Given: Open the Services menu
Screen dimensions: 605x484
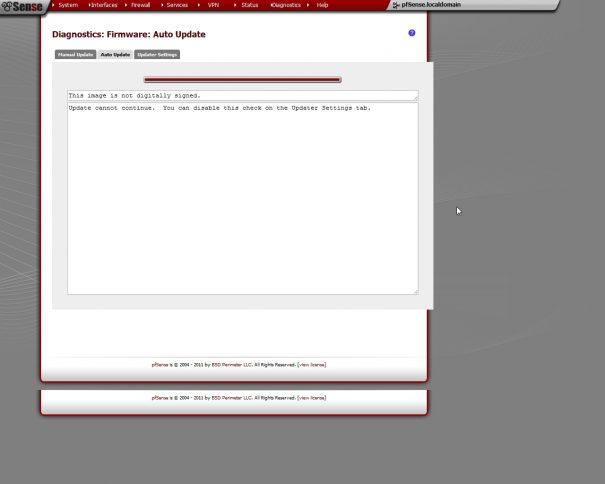Looking at the screenshot, I should point(177,5).
